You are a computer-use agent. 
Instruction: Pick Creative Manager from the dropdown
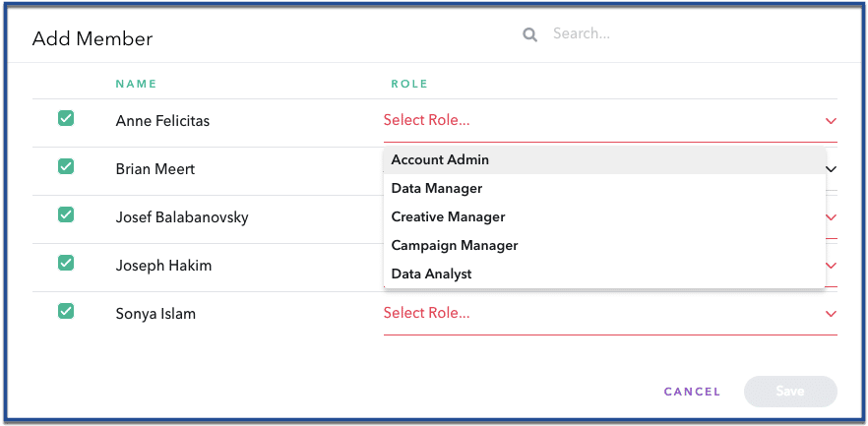point(448,216)
